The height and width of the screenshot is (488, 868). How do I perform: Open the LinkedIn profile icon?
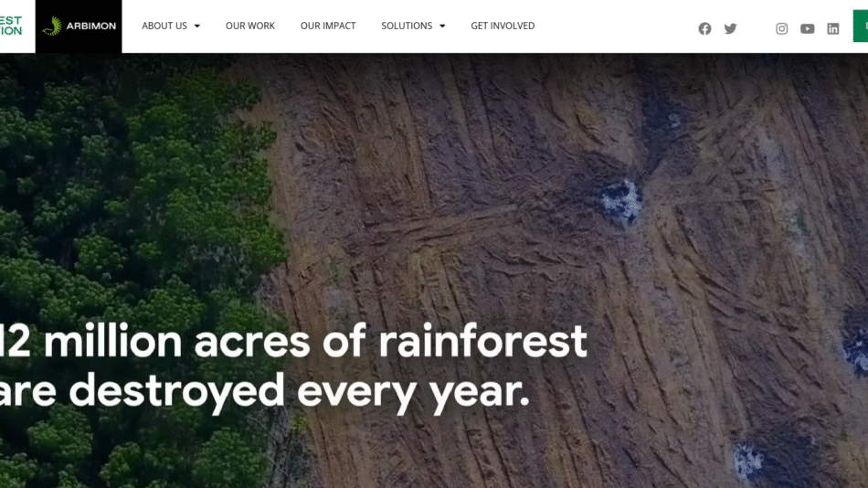click(832, 28)
